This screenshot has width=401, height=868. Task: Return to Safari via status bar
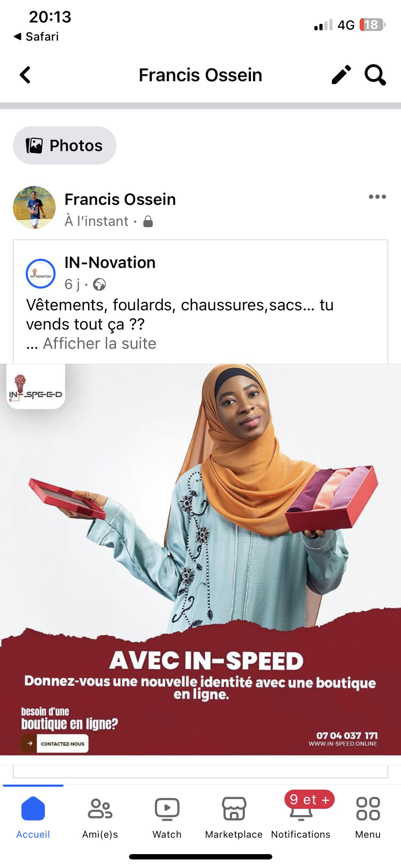tap(36, 36)
